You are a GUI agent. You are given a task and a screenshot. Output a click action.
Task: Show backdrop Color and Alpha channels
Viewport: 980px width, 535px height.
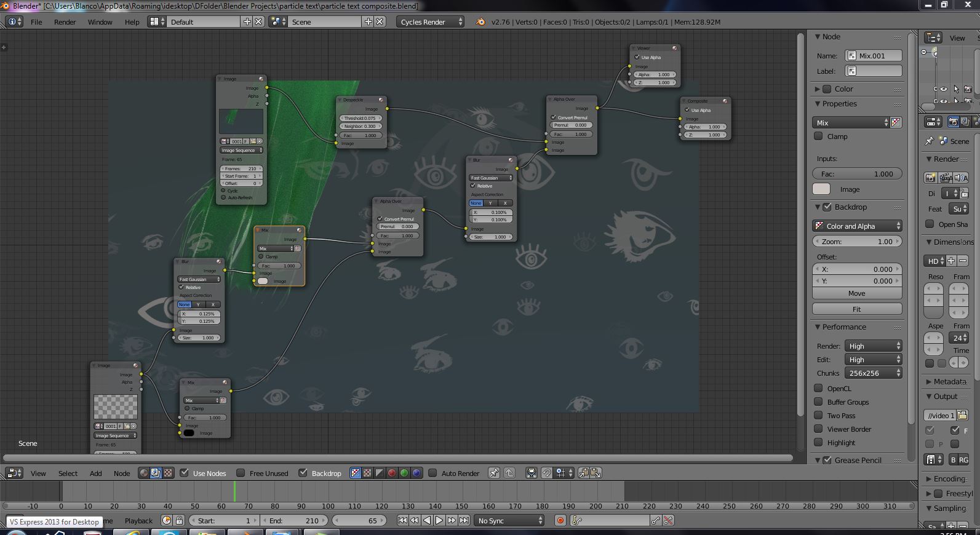pos(355,473)
